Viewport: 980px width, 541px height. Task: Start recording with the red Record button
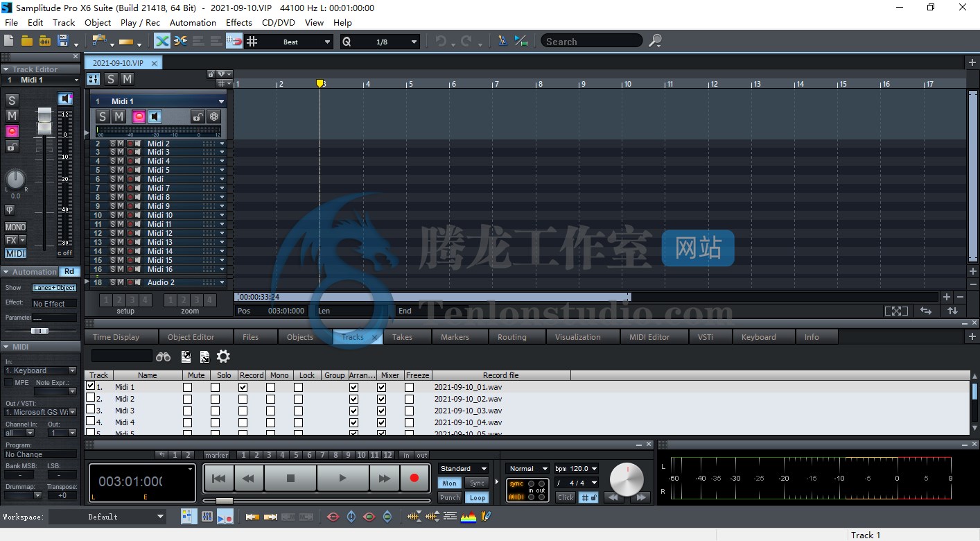[x=414, y=479]
